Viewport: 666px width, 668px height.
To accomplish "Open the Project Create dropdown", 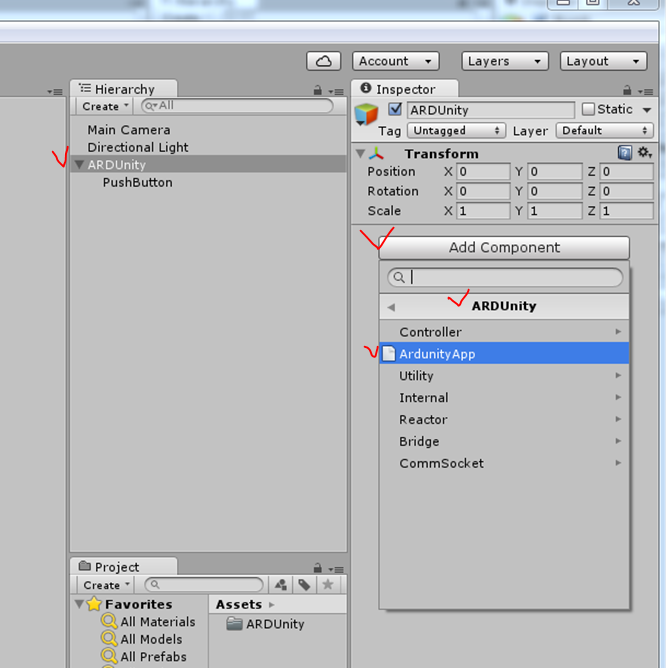I will click(106, 585).
